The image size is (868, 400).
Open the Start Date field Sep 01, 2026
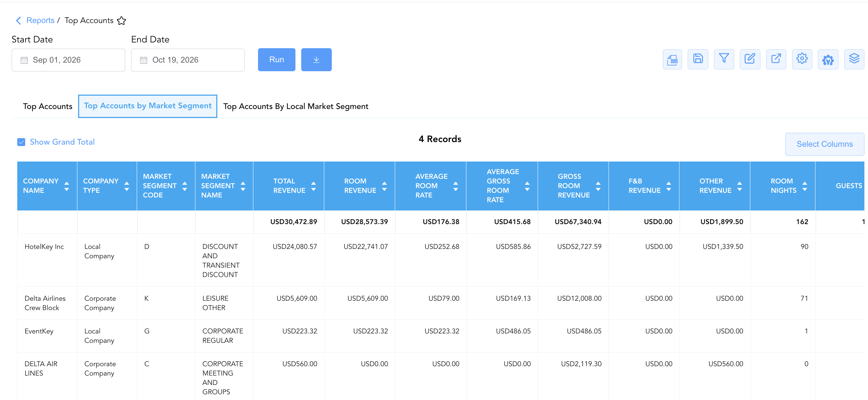point(68,60)
